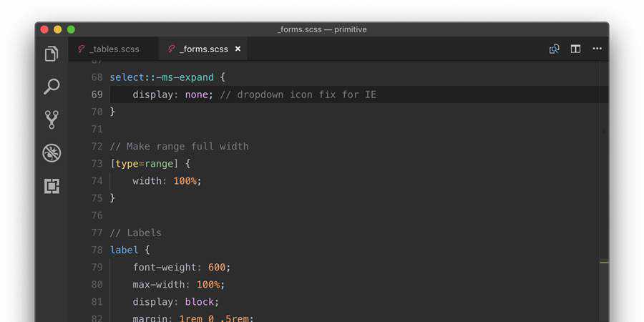Open the Extensions panel icon

pos(52,186)
